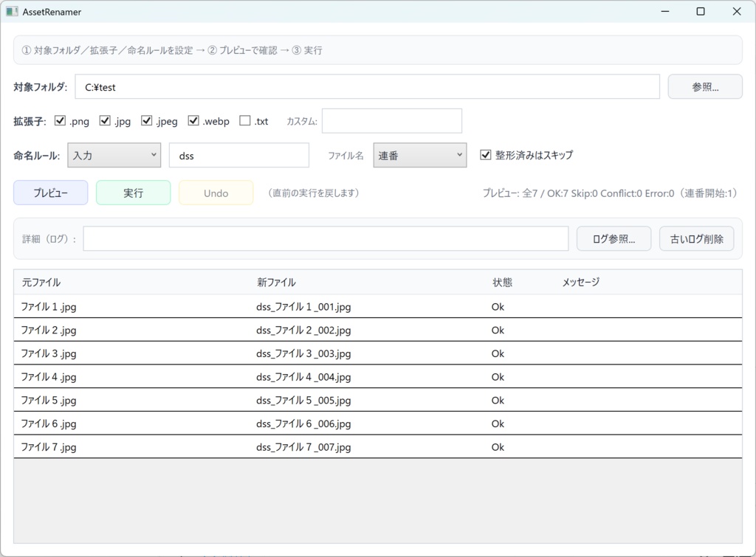Open the ファイル名 dropdown showing 連番
The height and width of the screenshot is (557, 756).
(419, 155)
